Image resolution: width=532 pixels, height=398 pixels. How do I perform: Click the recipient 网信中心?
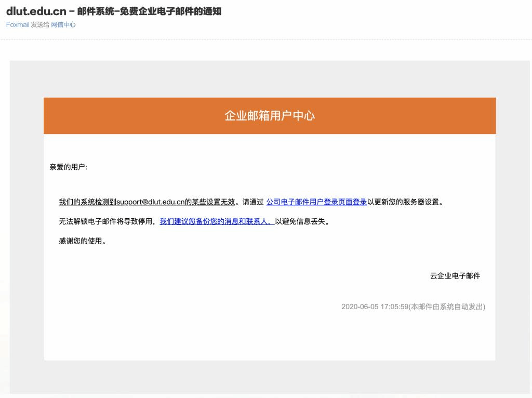(x=63, y=24)
